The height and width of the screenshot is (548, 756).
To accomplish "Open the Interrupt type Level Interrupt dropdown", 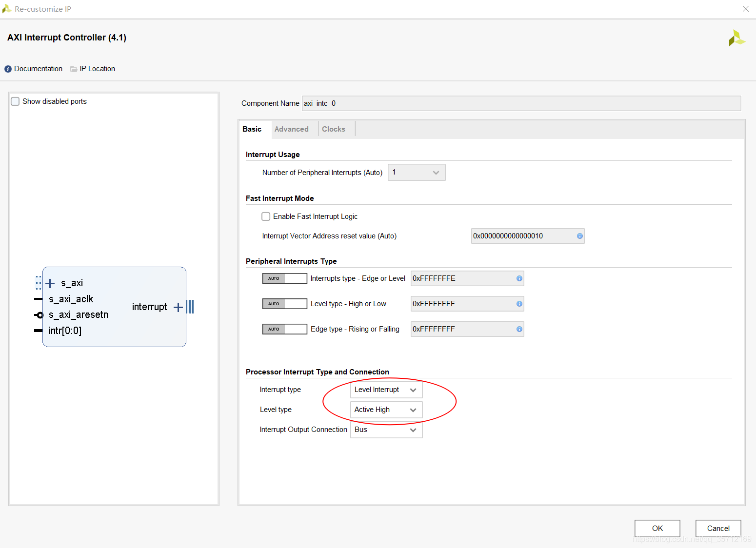I will tap(386, 390).
